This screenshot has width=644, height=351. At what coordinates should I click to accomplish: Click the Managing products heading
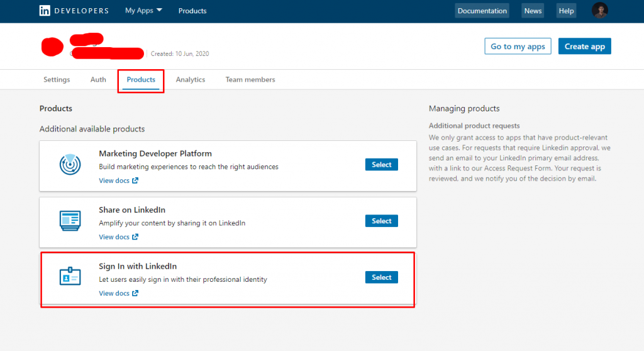pos(464,108)
